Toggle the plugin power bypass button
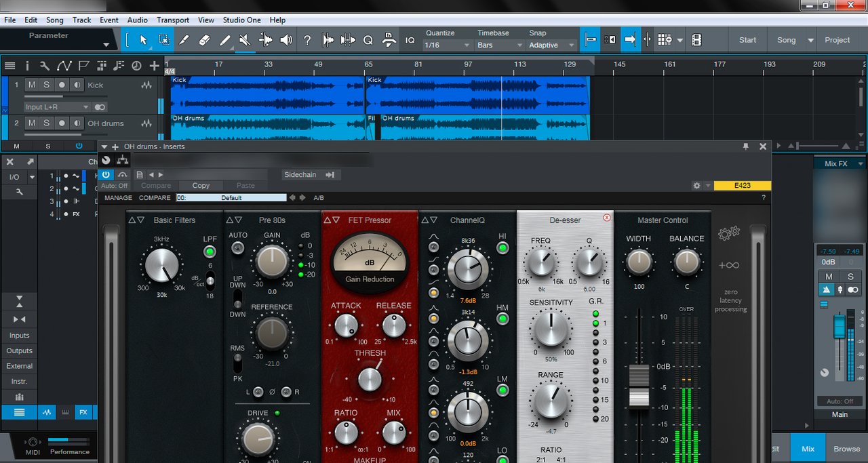 coord(106,175)
